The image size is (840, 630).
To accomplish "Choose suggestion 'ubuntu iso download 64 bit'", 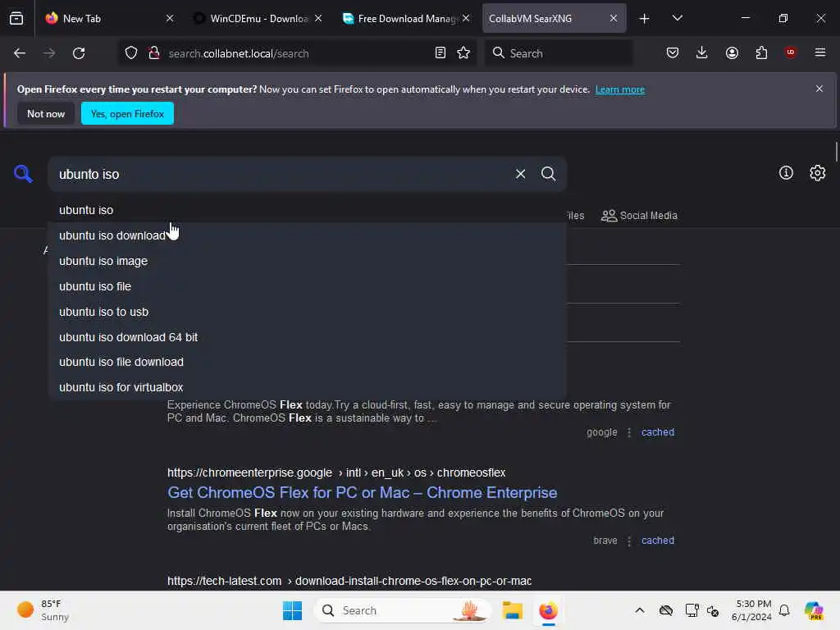I will pyautogui.click(x=308, y=337).
